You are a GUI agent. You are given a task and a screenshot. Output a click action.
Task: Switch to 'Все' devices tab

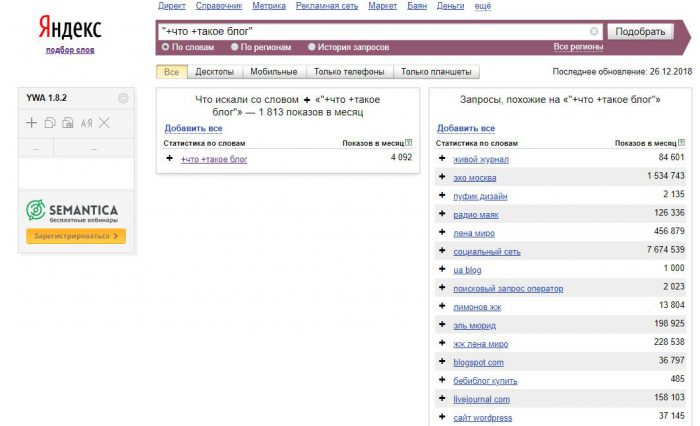pyautogui.click(x=171, y=72)
